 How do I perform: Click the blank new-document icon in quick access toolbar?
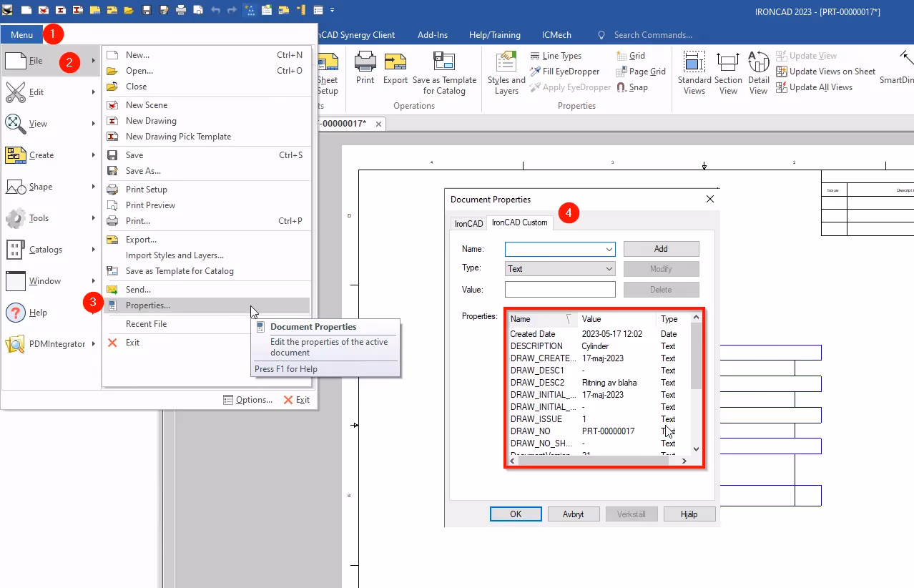(26, 11)
